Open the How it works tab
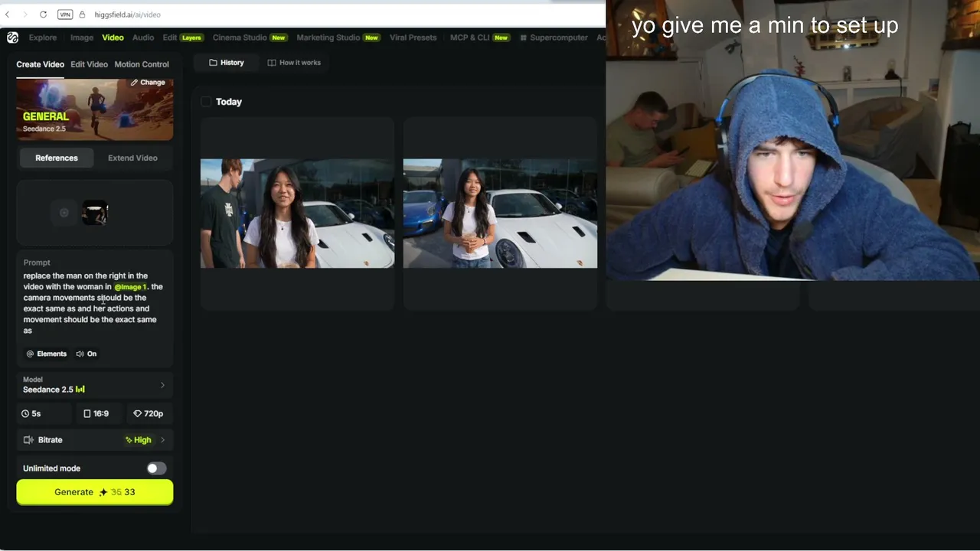Image resolution: width=980 pixels, height=551 pixels. pos(294,63)
